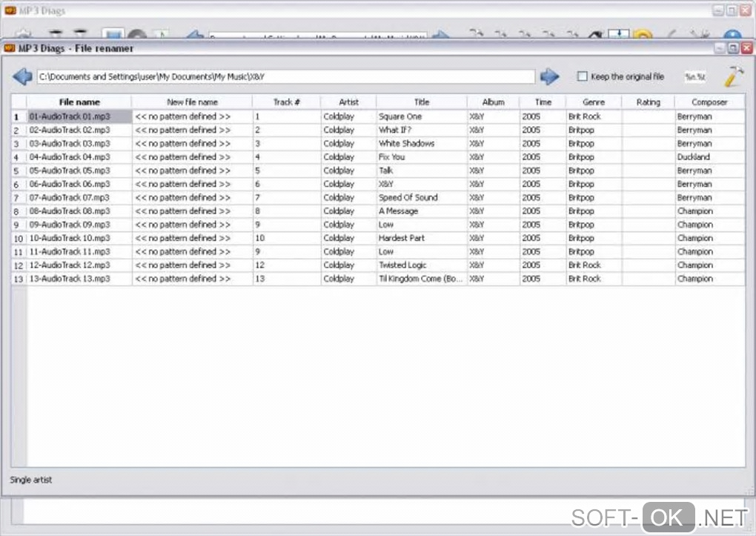This screenshot has width=756, height=536.
Task: Click the Fix You title cell
Action: tap(422, 156)
